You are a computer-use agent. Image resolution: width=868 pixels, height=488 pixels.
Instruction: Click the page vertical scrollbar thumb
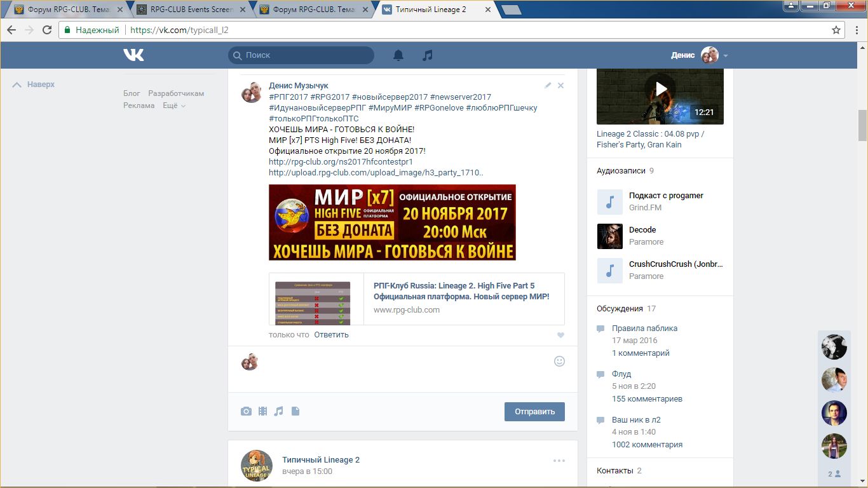tap(862, 125)
